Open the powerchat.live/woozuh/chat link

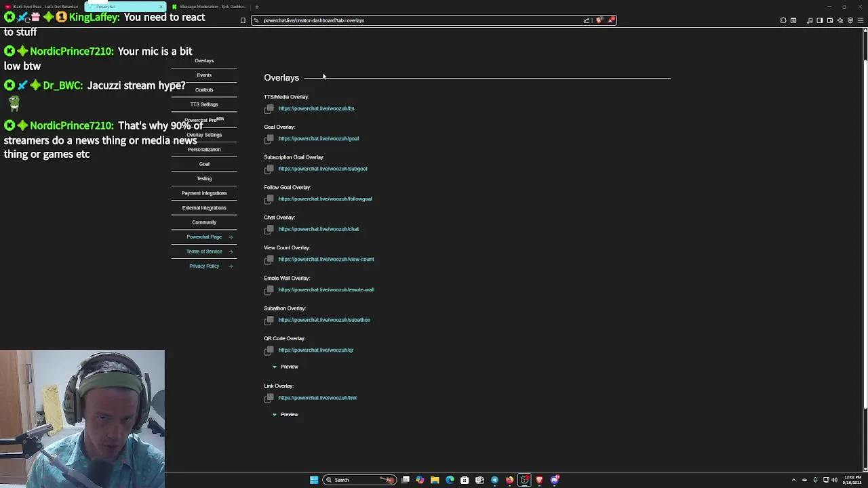318,229
